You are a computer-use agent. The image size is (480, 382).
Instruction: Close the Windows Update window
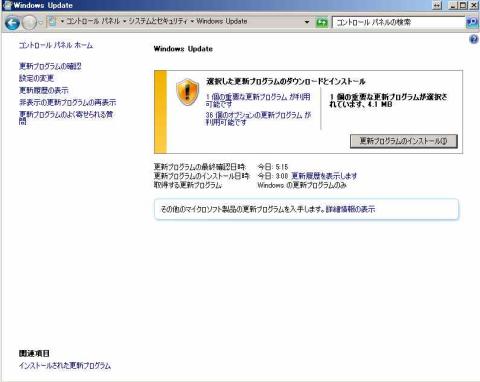(473, 5)
